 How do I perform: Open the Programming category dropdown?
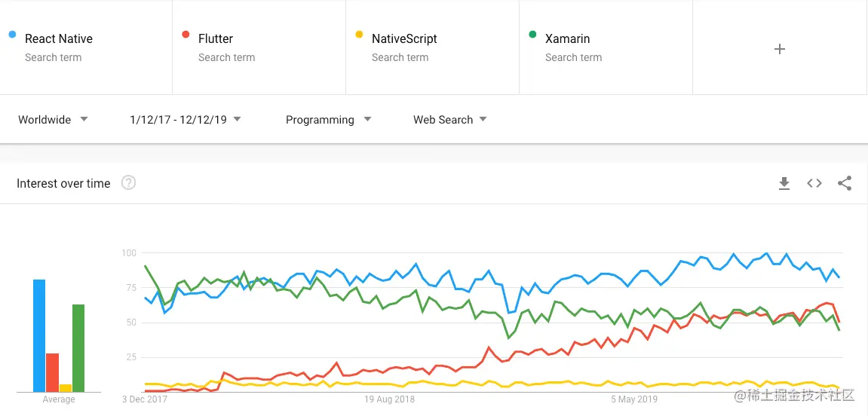tap(328, 120)
